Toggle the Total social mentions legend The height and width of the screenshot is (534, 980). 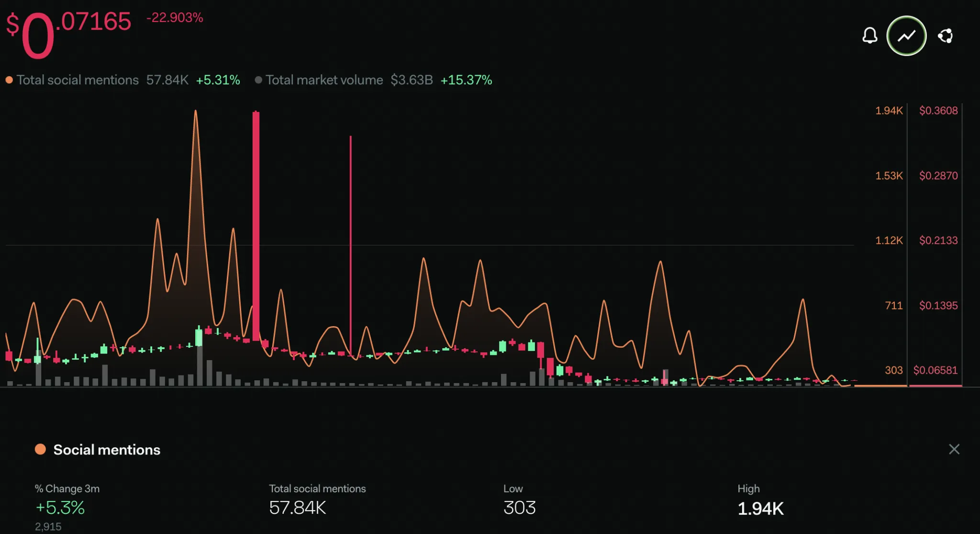pyautogui.click(x=122, y=80)
